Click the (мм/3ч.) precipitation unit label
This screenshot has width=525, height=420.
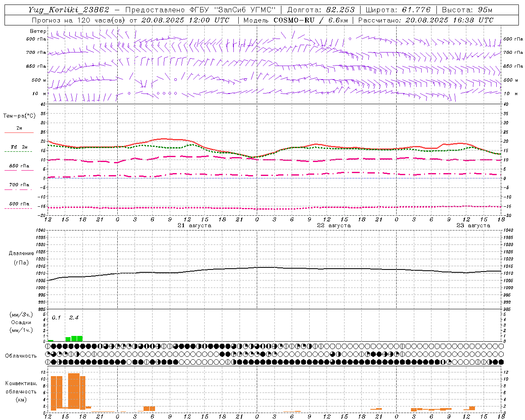click(21, 315)
